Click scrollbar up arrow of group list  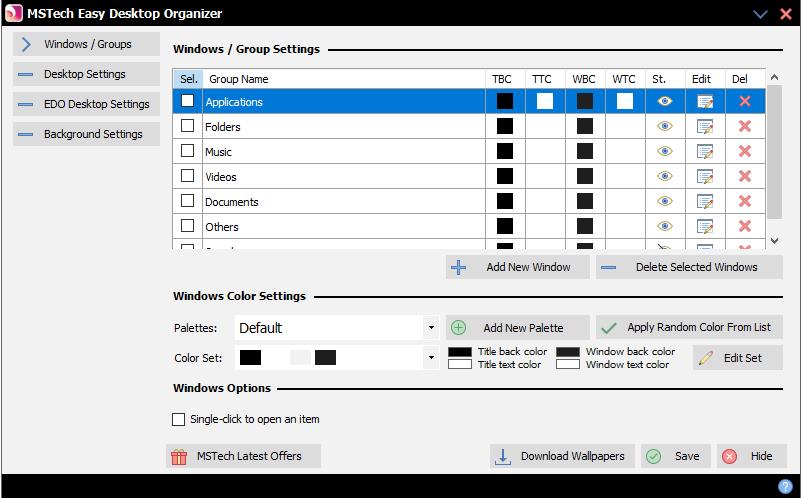click(774, 77)
